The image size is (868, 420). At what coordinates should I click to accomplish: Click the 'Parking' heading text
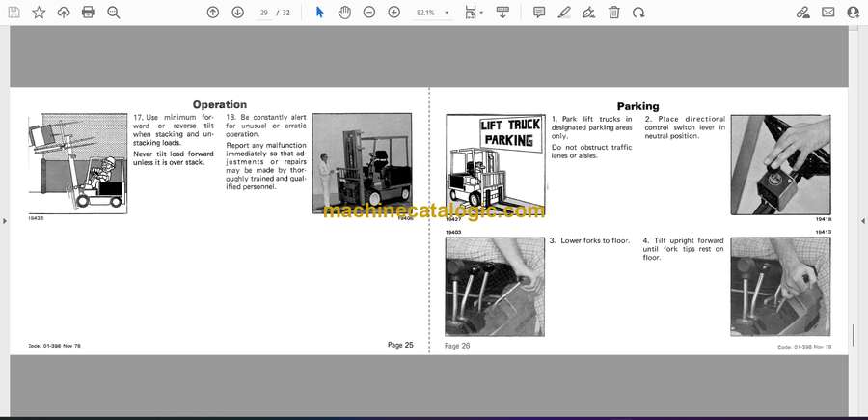(x=638, y=106)
